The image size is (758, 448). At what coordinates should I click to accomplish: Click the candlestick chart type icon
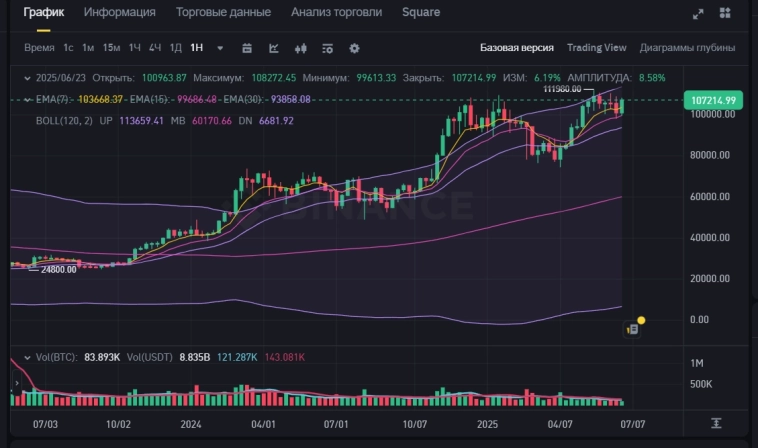point(300,48)
